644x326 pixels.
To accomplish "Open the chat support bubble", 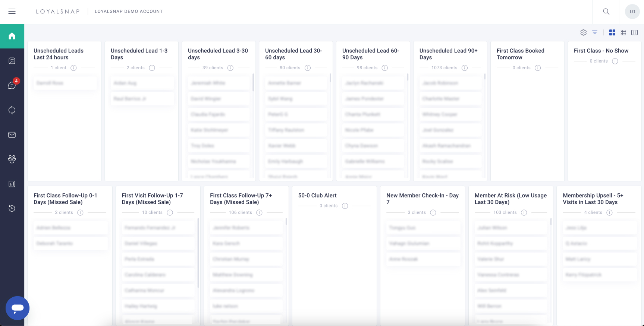I will coord(18,308).
